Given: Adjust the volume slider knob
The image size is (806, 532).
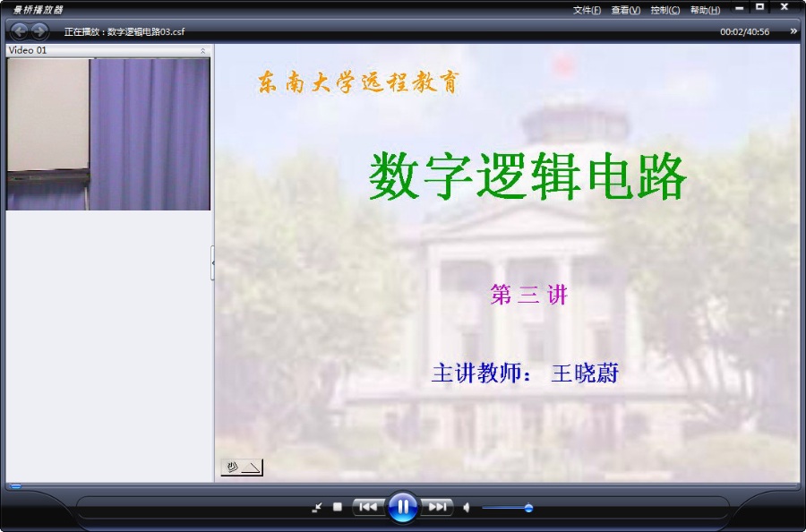Looking at the screenshot, I should click(x=528, y=508).
